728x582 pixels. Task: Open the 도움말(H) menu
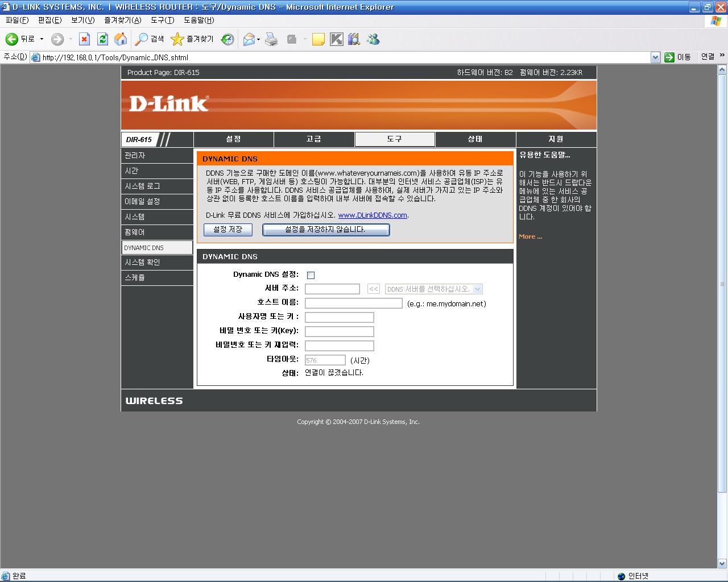click(198, 20)
